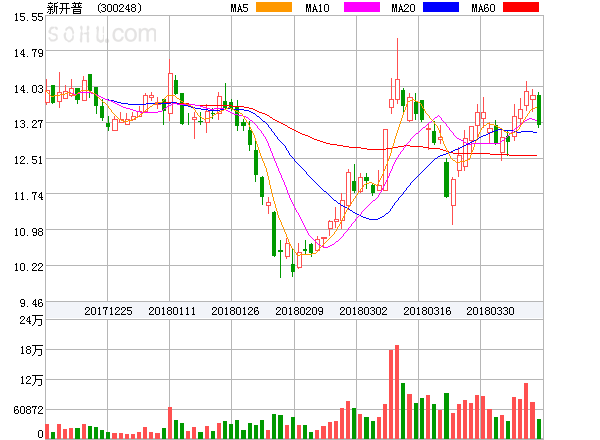Click the 20171225 date label

pyautogui.click(x=108, y=311)
